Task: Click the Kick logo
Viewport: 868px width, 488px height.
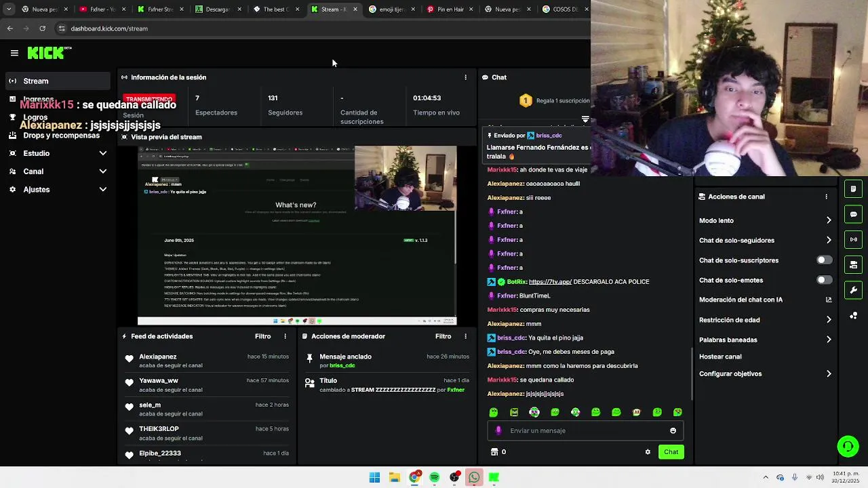Action: click(x=46, y=52)
